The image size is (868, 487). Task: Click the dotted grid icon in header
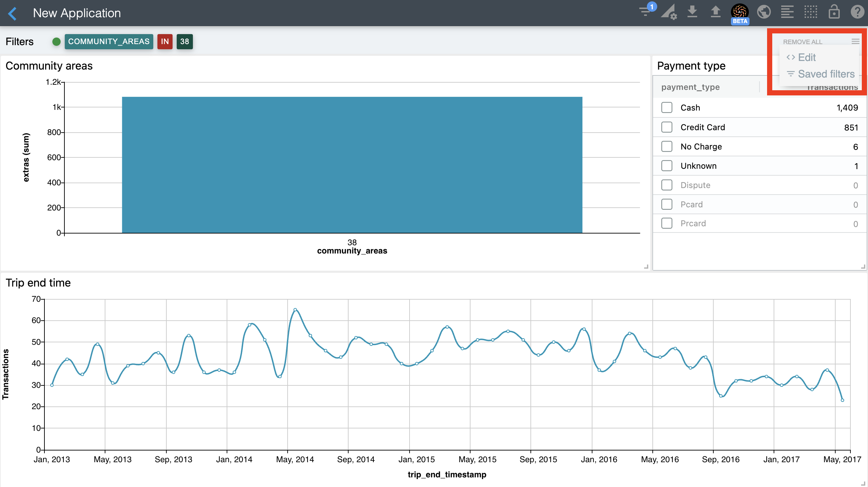pyautogui.click(x=810, y=12)
